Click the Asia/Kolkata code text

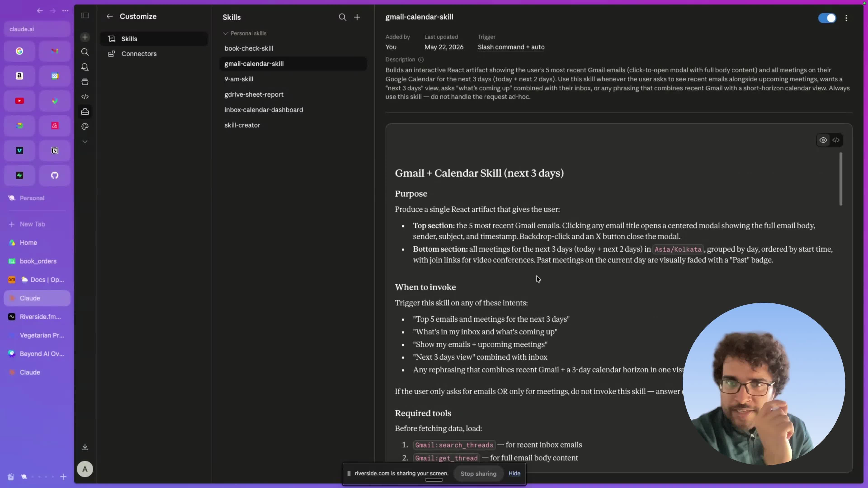678,250
